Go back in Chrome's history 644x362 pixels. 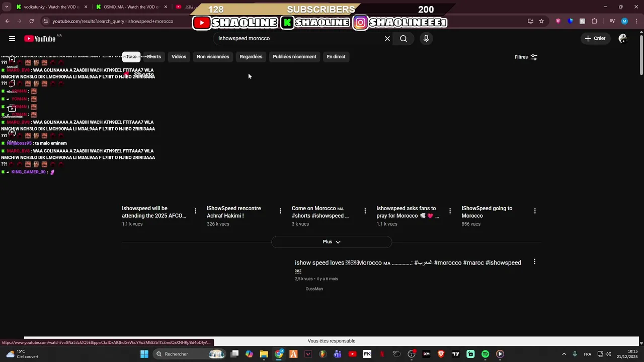click(x=7, y=21)
